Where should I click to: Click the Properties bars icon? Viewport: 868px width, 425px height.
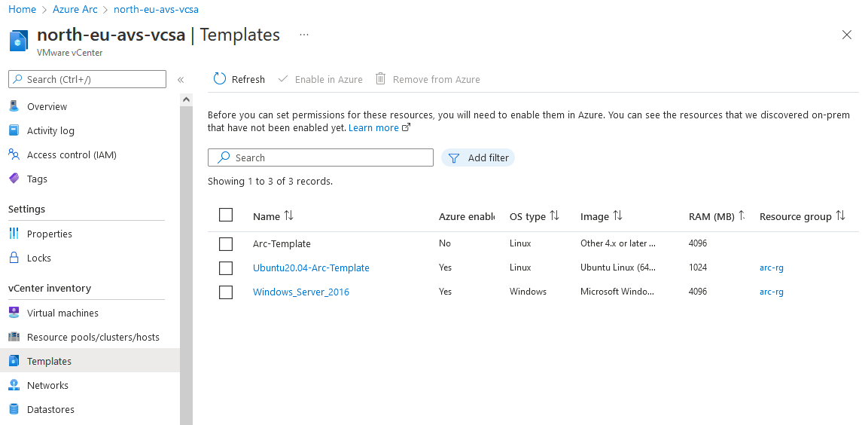(14, 234)
